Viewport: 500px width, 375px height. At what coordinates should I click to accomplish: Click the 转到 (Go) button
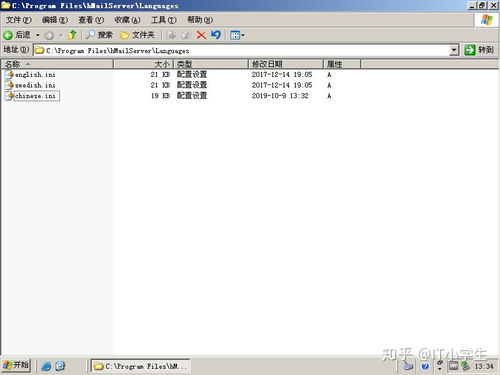point(479,50)
